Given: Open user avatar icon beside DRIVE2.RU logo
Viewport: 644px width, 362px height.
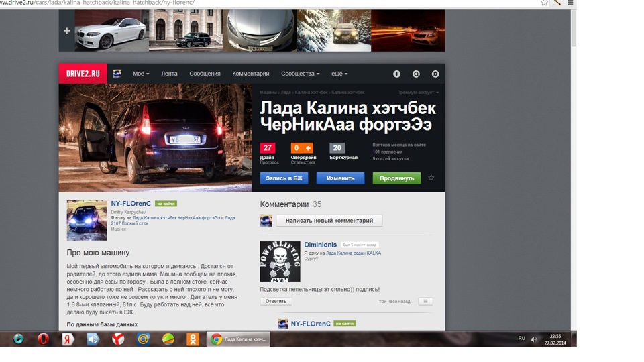Looking at the screenshot, I should (x=117, y=74).
